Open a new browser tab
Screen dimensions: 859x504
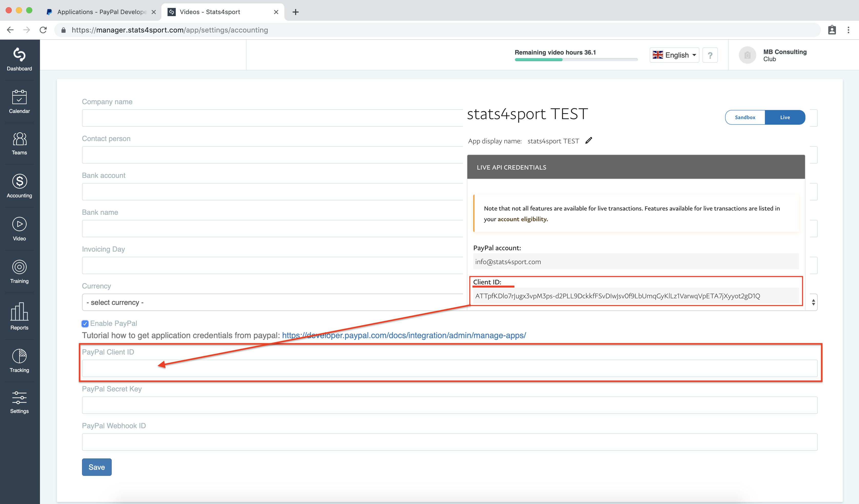pos(296,12)
